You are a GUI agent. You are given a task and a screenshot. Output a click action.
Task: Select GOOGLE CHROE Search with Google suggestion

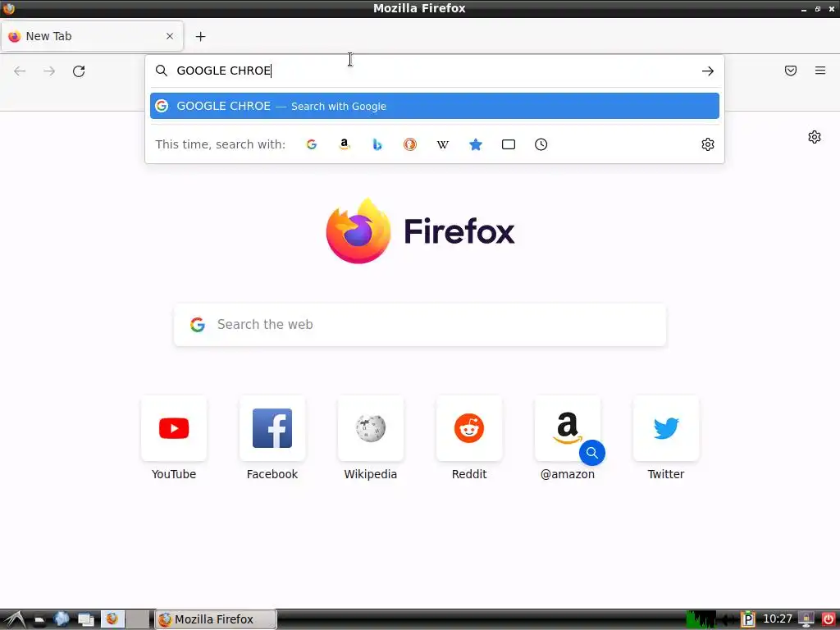click(435, 106)
